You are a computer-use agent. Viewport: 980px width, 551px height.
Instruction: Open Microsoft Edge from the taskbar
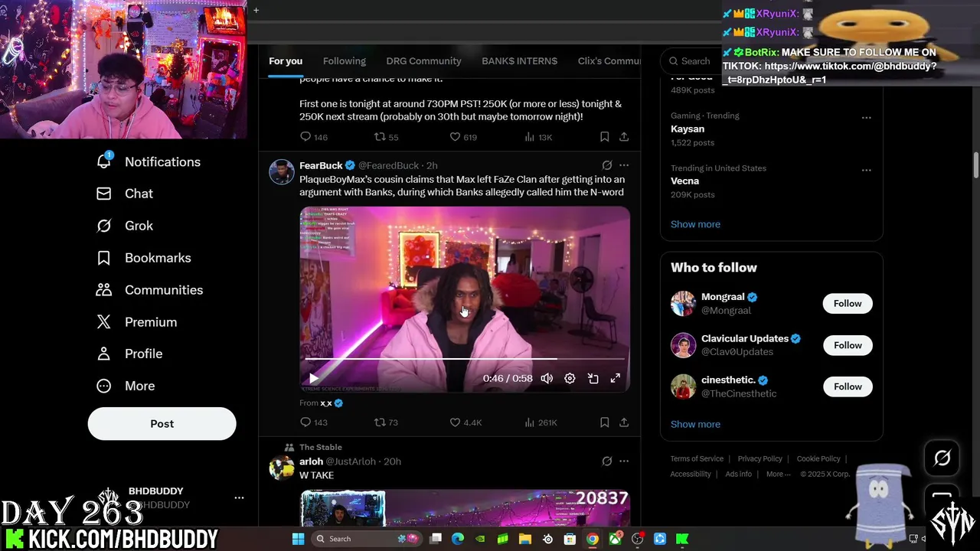(458, 539)
